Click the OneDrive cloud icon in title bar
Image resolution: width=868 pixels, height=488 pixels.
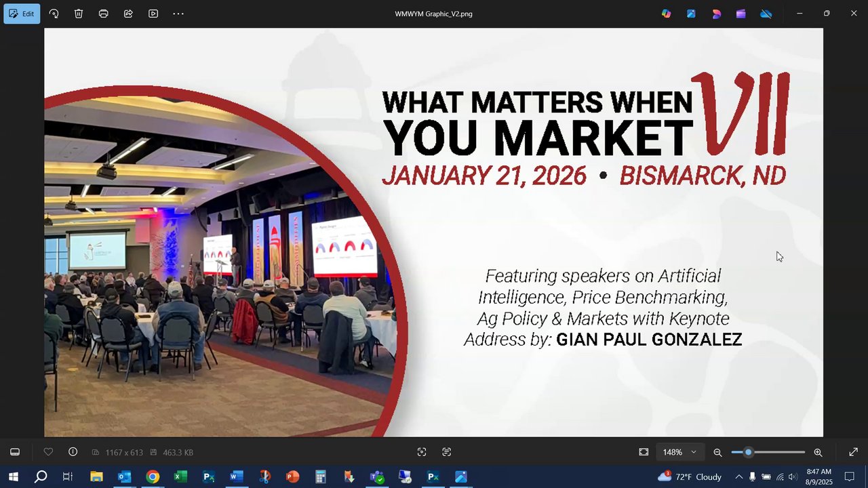pos(766,14)
